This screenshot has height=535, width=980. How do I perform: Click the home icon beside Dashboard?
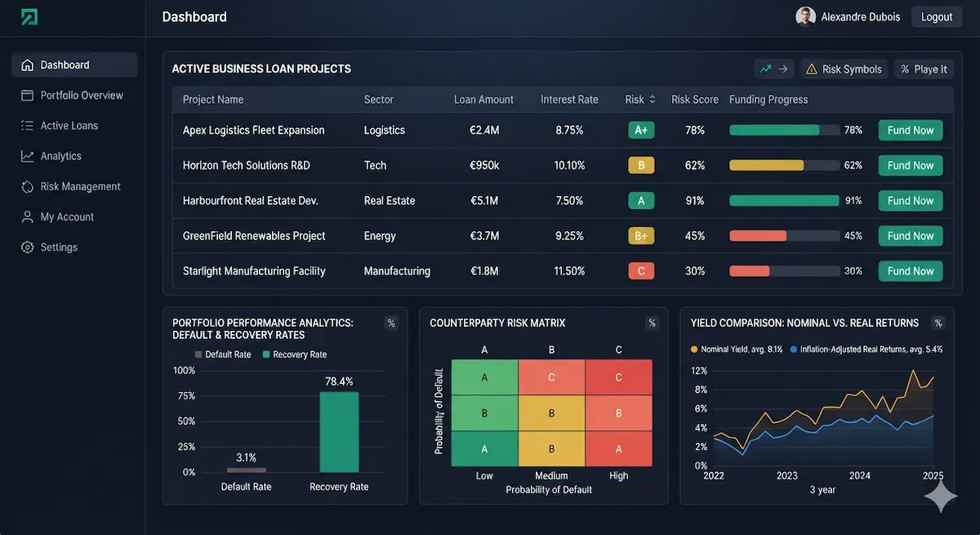[27, 65]
